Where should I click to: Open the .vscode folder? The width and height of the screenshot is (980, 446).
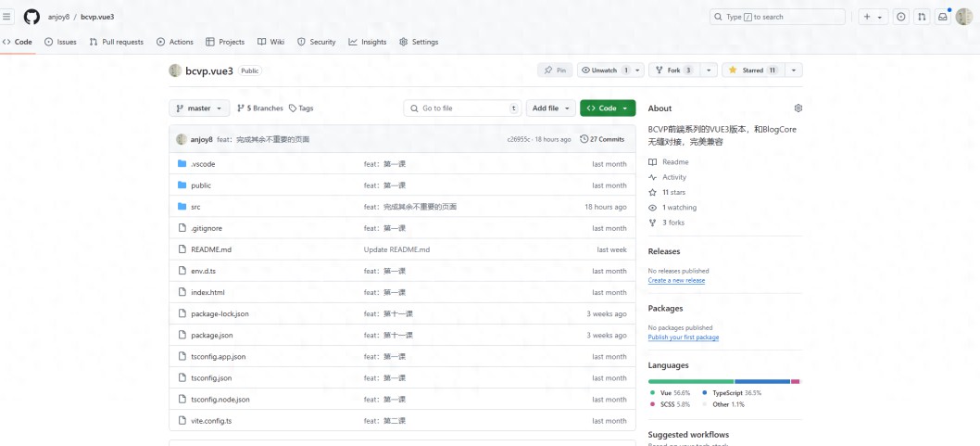(203, 164)
